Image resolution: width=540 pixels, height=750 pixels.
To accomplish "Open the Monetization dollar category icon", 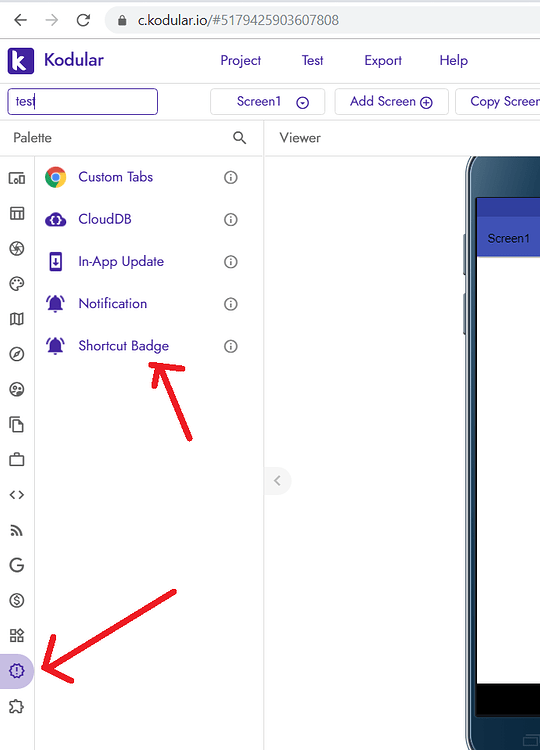I will point(17,600).
